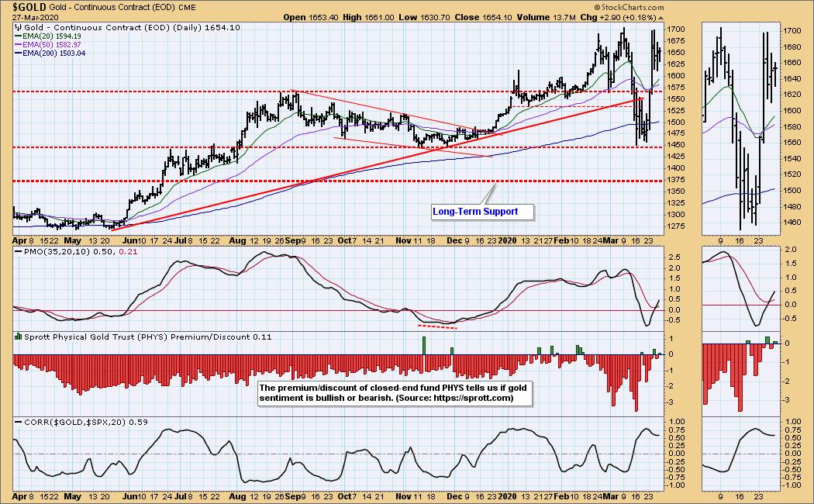This screenshot has height=504, width=814.
Task: Click the Aug label on bottom time axis
Action: tap(236, 496)
